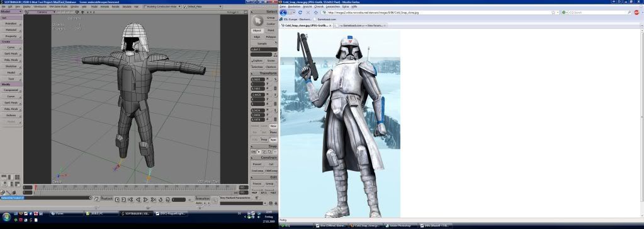Select the arrow selection tool in Softimage

coord(257,20)
